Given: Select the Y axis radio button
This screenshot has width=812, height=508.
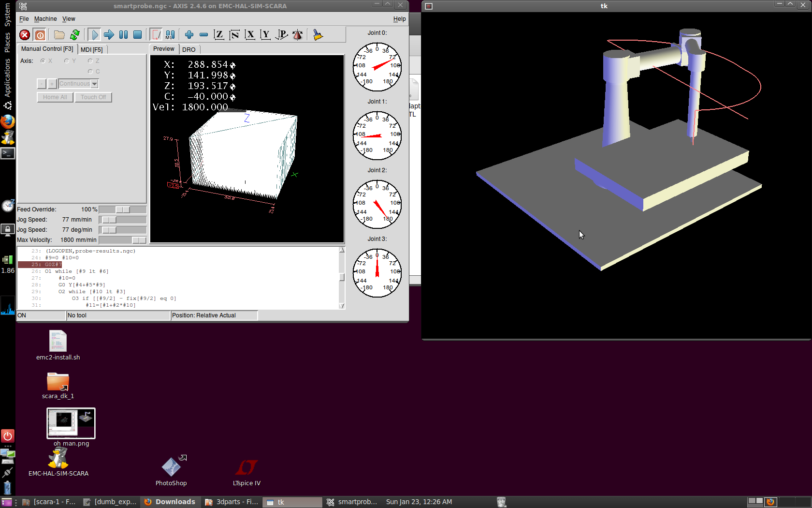Looking at the screenshot, I should coord(67,61).
